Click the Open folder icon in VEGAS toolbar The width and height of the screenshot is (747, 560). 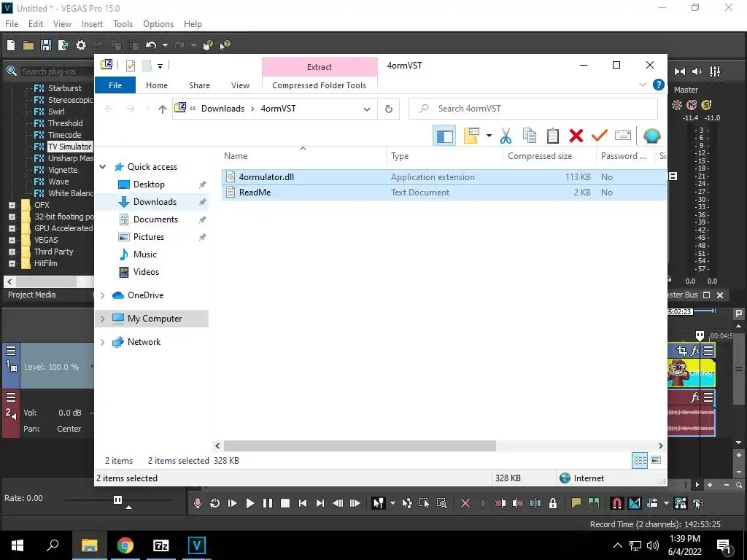(28, 45)
